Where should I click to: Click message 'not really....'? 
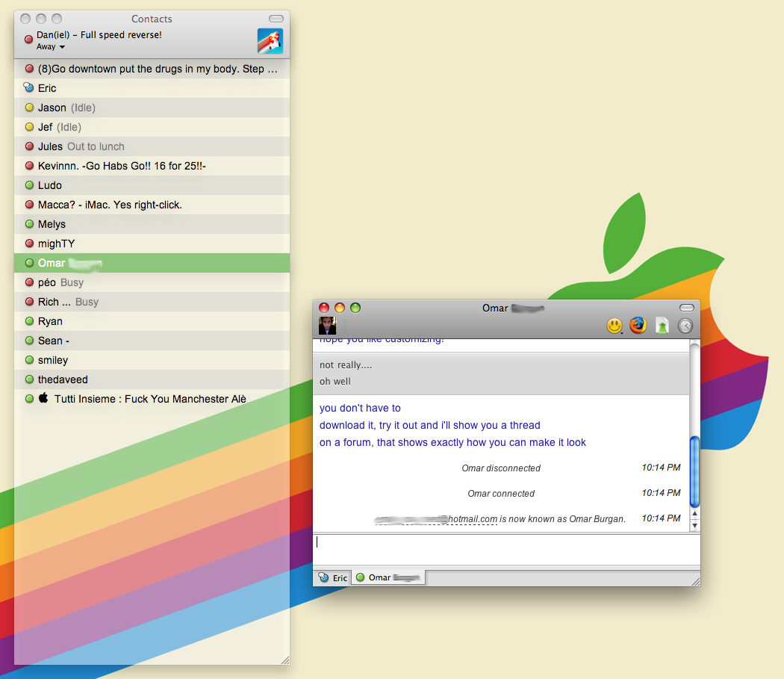click(346, 365)
